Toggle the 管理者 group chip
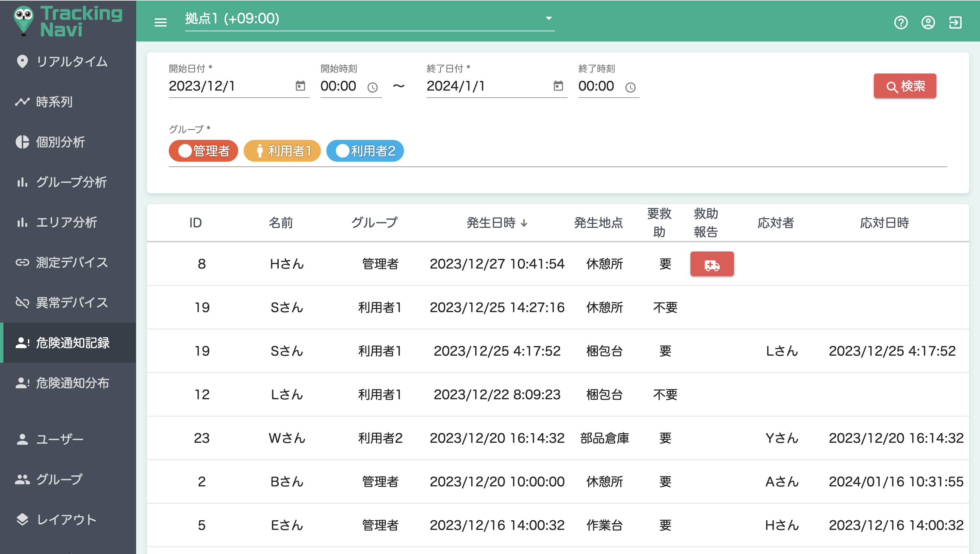The image size is (980, 554). [x=203, y=151]
